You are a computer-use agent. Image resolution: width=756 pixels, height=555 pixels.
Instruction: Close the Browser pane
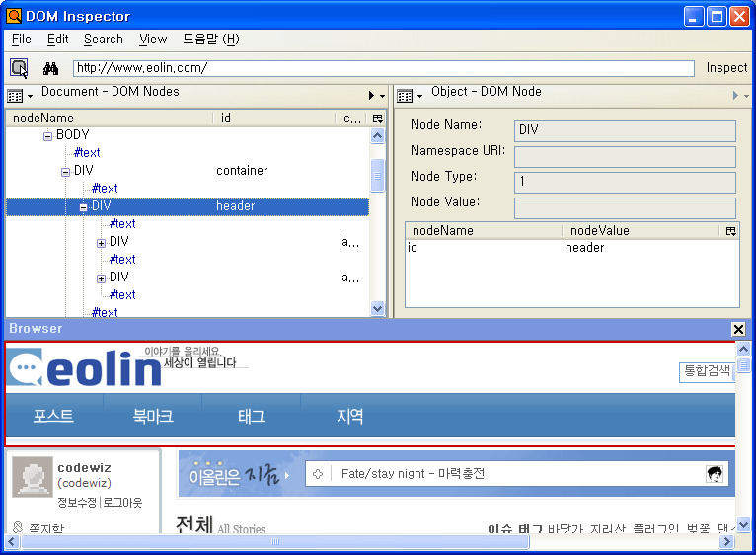point(738,329)
